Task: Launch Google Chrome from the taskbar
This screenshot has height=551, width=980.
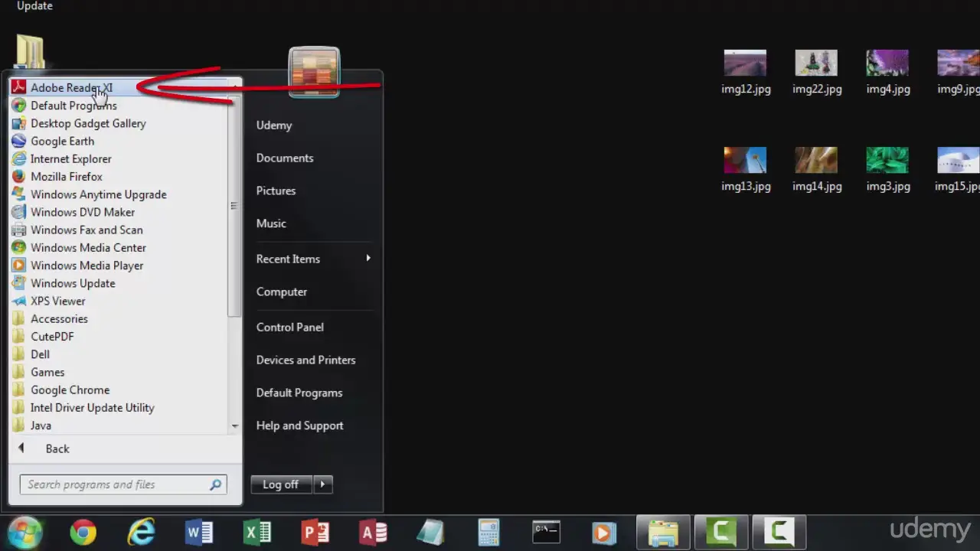Action: tap(83, 532)
